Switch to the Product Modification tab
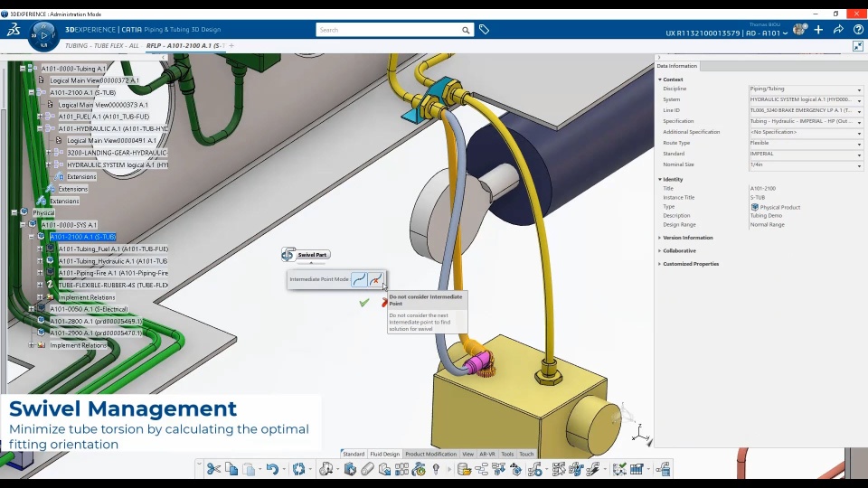The height and width of the screenshot is (488, 868). (x=430, y=454)
